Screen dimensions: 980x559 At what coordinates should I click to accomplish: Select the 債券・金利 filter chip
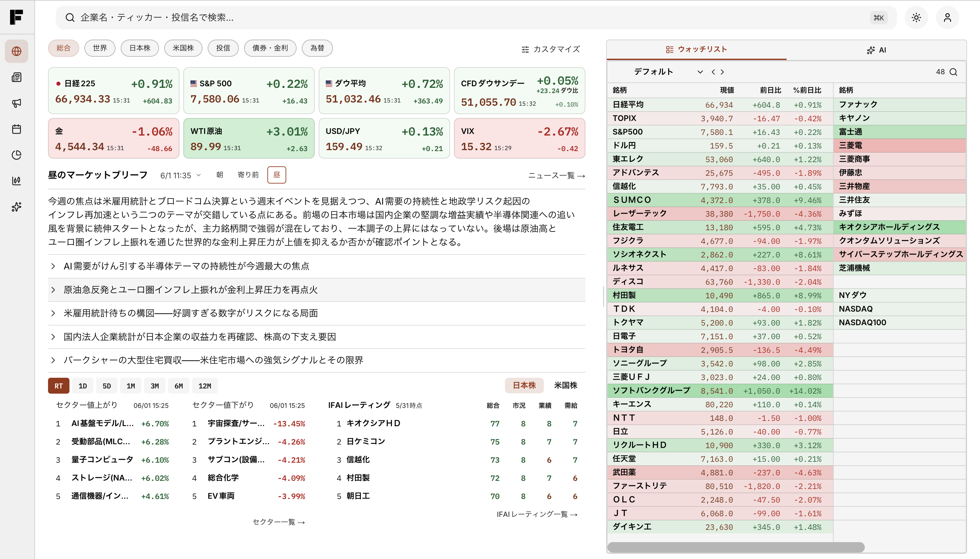[270, 48]
